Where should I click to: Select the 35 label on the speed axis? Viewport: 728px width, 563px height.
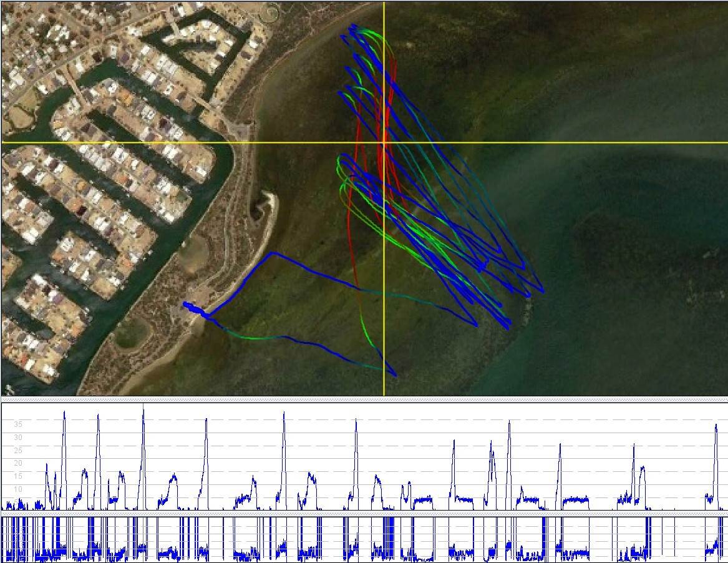(19, 424)
